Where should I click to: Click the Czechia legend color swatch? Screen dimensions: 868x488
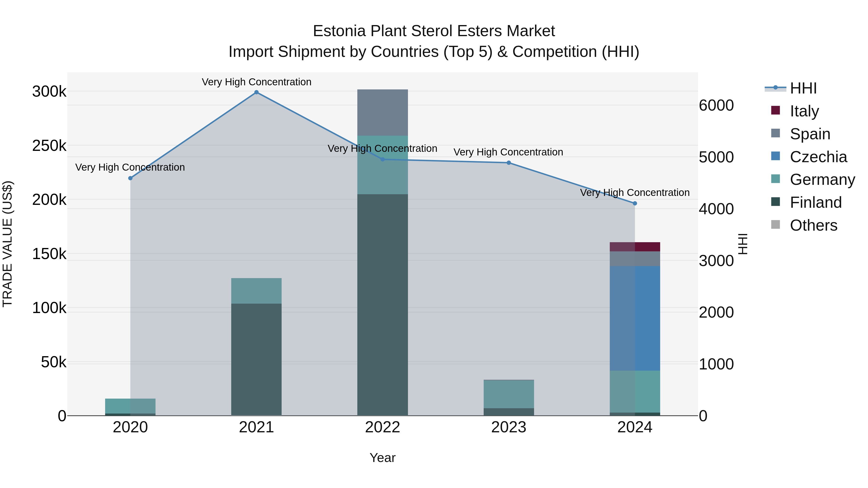tap(775, 156)
